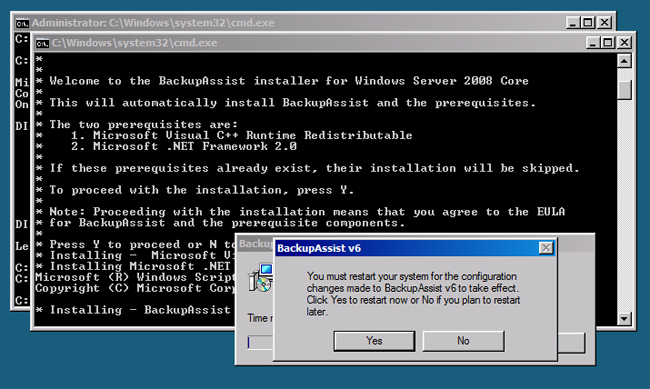Screen dimensions: 650x389
Task: Click the installer progress bar
Action: click(260, 342)
